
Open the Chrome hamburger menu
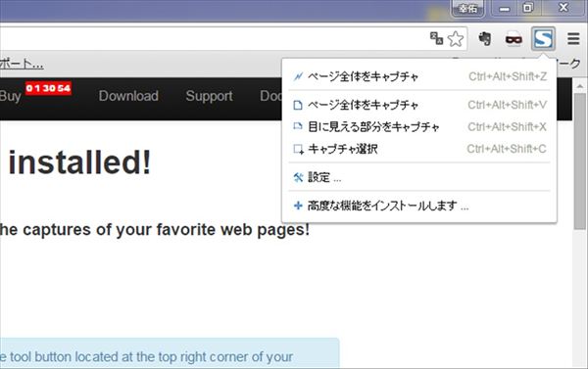point(573,38)
